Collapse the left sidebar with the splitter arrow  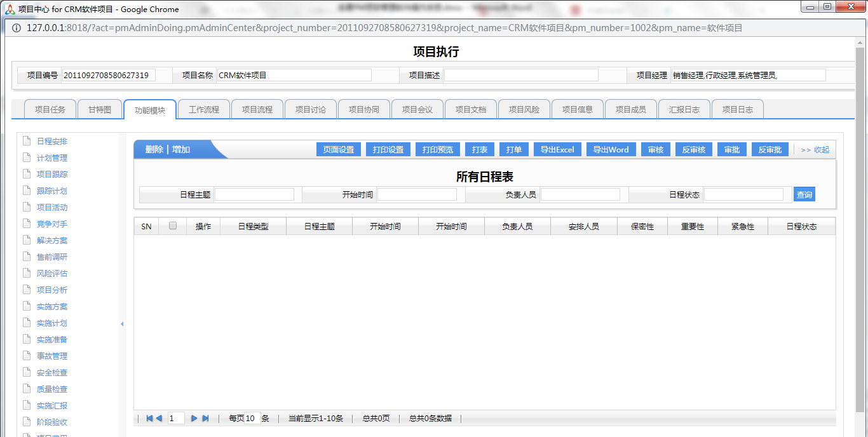click(x=122, y=324)
